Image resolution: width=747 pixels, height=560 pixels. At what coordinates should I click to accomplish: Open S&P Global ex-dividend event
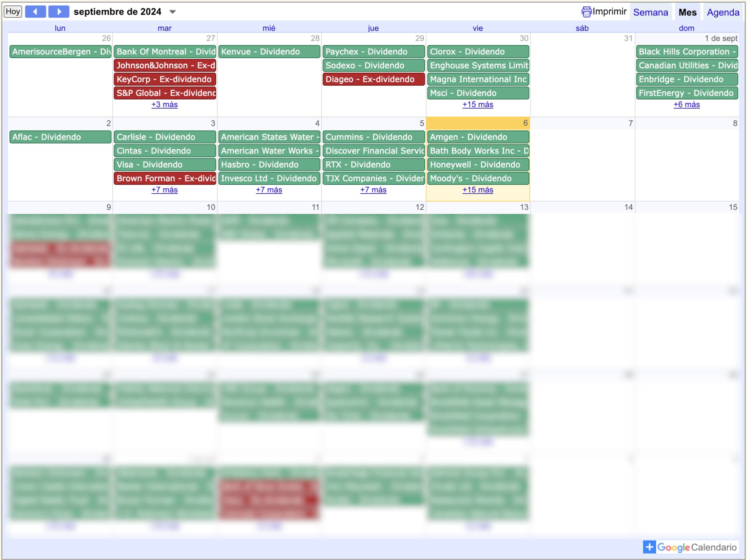[x=165, y=93]
